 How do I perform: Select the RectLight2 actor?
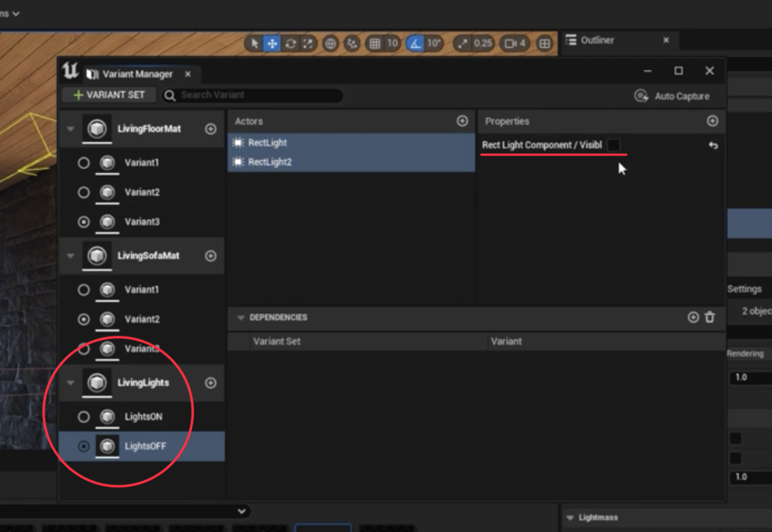351,162
